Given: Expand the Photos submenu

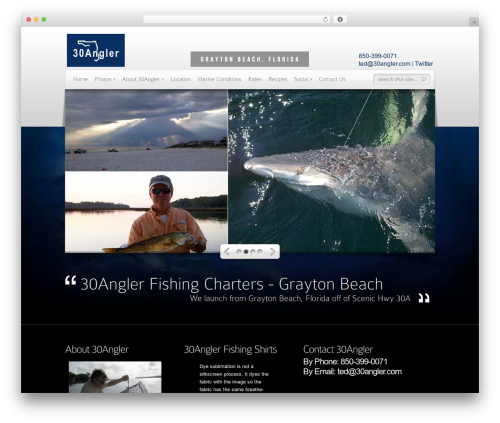Looking at the screenshot, I should [105, 79].
